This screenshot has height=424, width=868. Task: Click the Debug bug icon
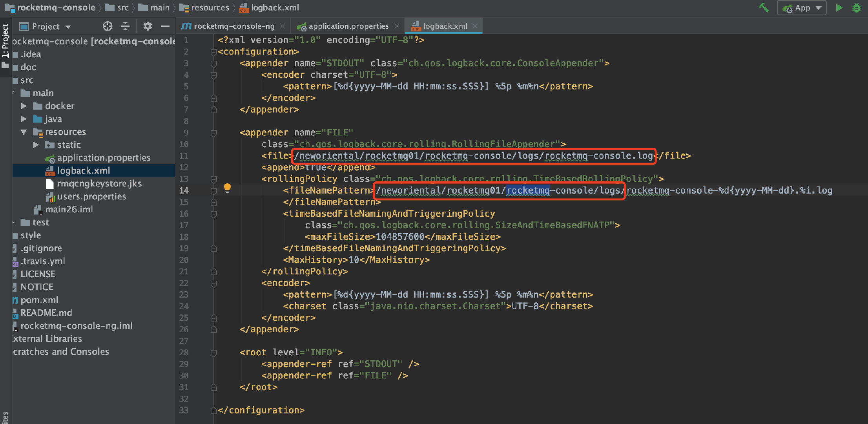point(856,7)
